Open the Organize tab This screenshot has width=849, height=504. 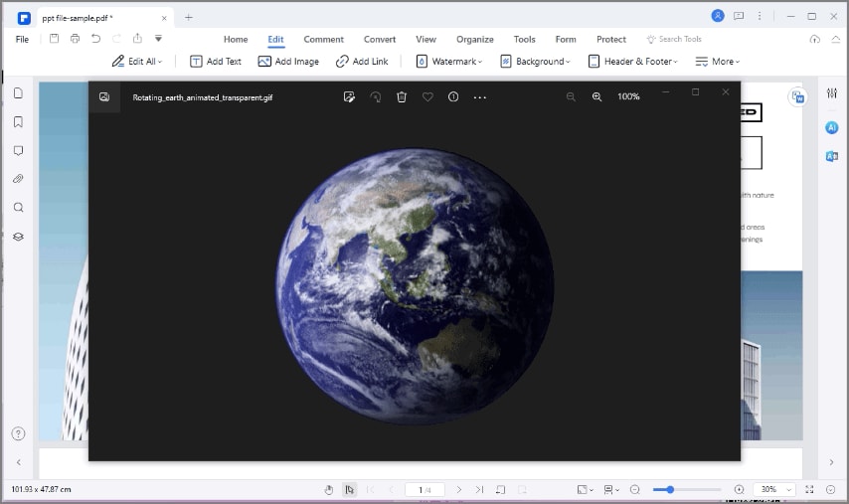pyautogui.click(x=475, y=39)
